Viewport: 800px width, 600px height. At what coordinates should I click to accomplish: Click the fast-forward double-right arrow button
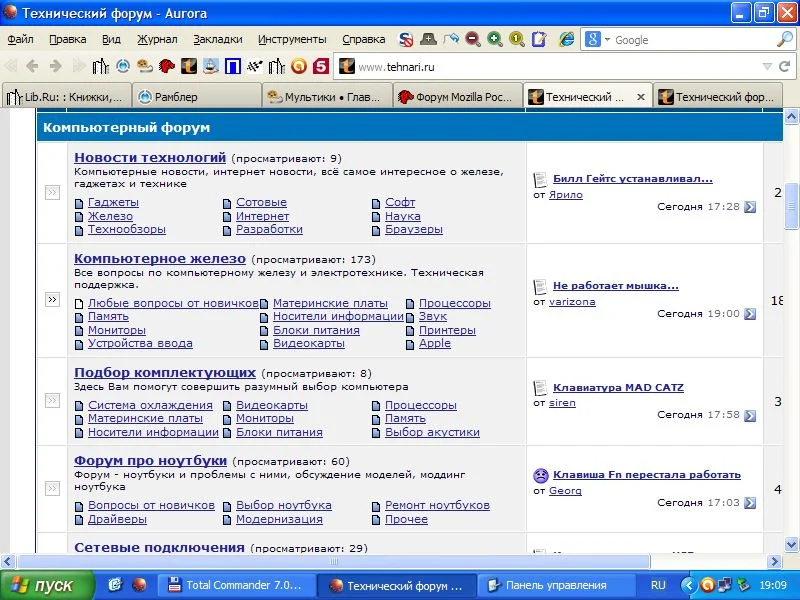pyautogui.click(x=78, y=66)
